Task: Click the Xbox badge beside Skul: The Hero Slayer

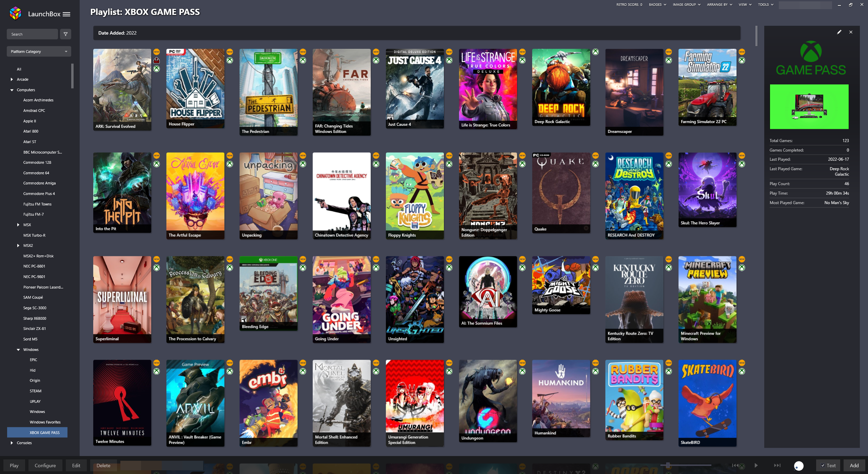Action: coord(742,164)
